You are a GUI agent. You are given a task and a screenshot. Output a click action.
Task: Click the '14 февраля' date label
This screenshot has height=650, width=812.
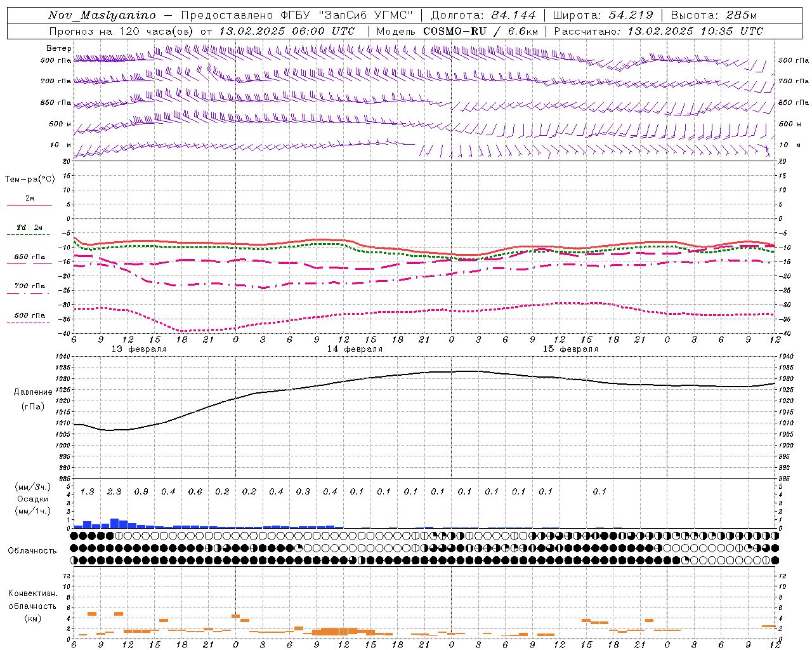[355, 349]
